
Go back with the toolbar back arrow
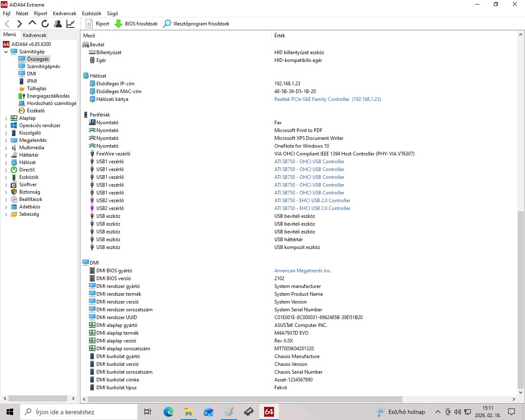click(x=7, y=24)
